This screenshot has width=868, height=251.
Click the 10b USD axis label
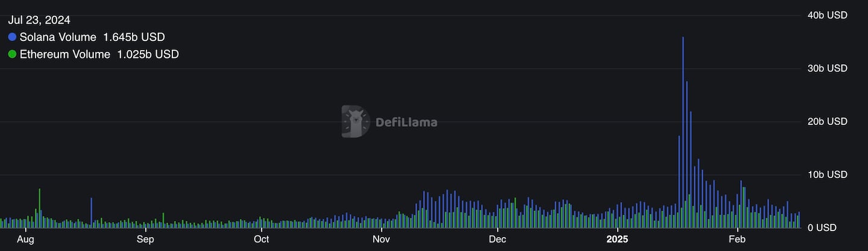pyautogui.click(x=828, y=175)
